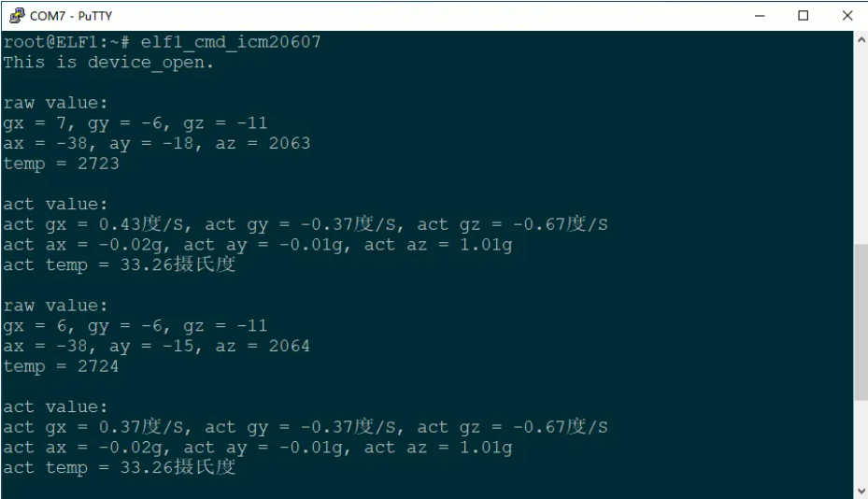
Task: Click the COM7 - PuTTY title text
Action: [71, 16]
